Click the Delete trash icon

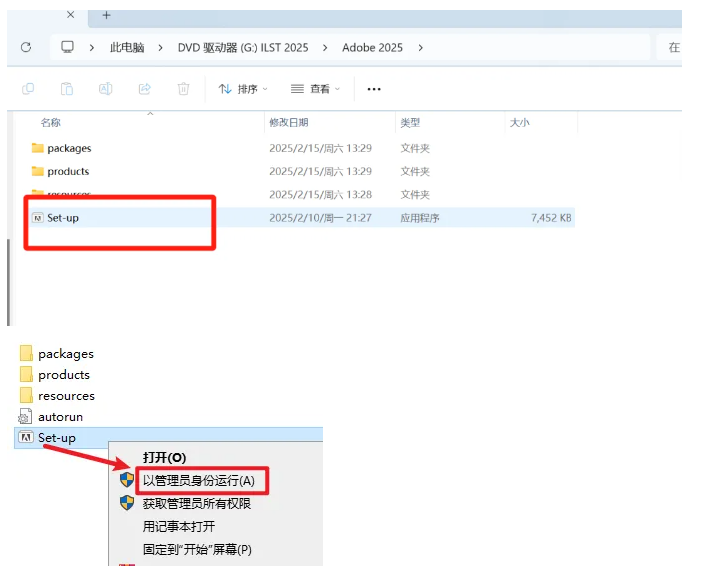pos(183,88)
